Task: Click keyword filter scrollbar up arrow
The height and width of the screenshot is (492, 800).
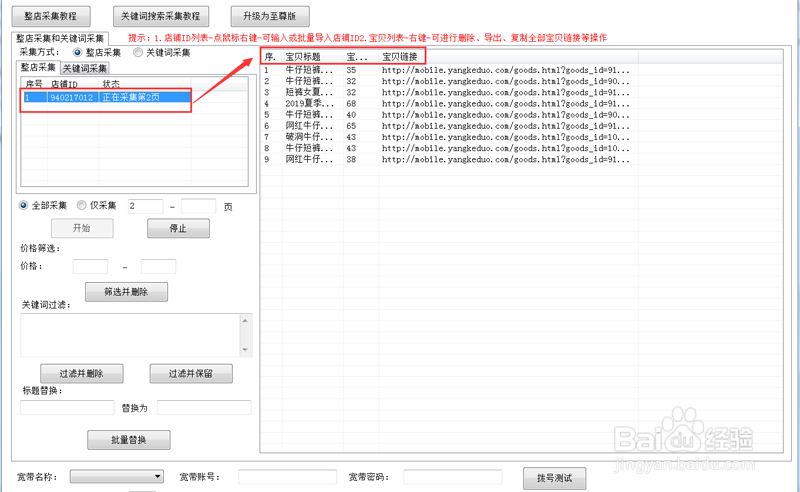Action: 245,321
